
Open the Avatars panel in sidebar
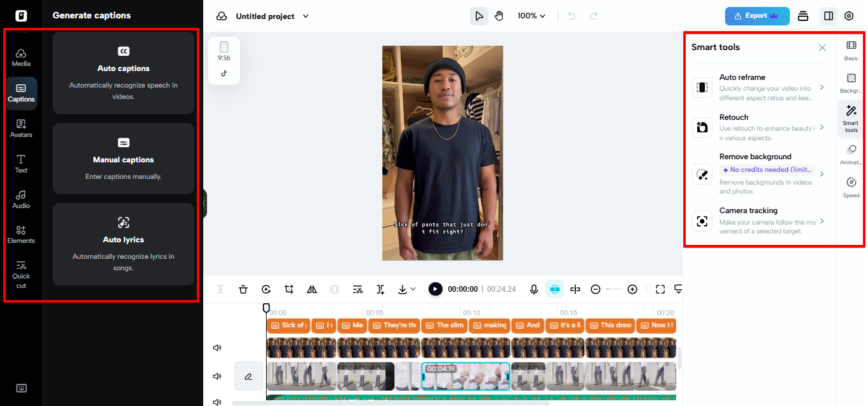(21, 128)
